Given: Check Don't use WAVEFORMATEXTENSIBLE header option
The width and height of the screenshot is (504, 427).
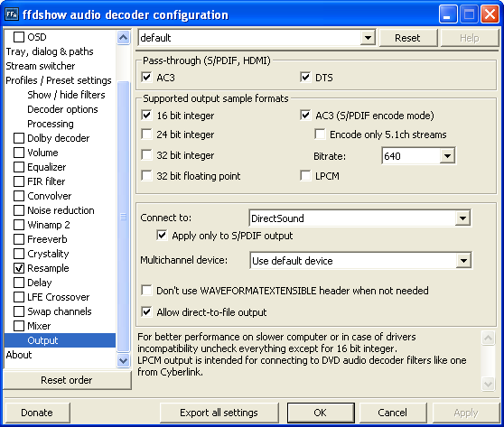Looking at the screenshot, I should pos(146,290).
